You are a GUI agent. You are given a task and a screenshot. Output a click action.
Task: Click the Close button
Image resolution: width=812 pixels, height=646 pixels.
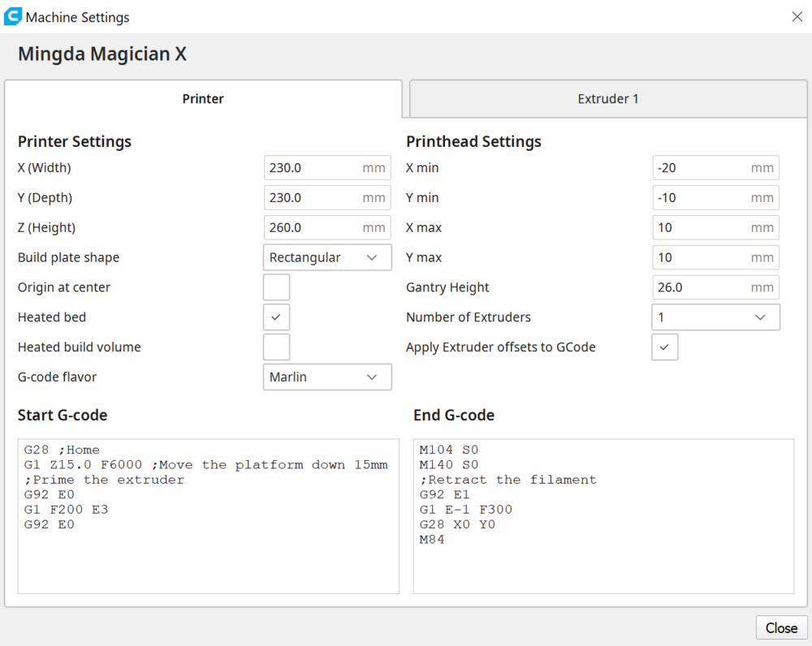[x=781, y=628]
